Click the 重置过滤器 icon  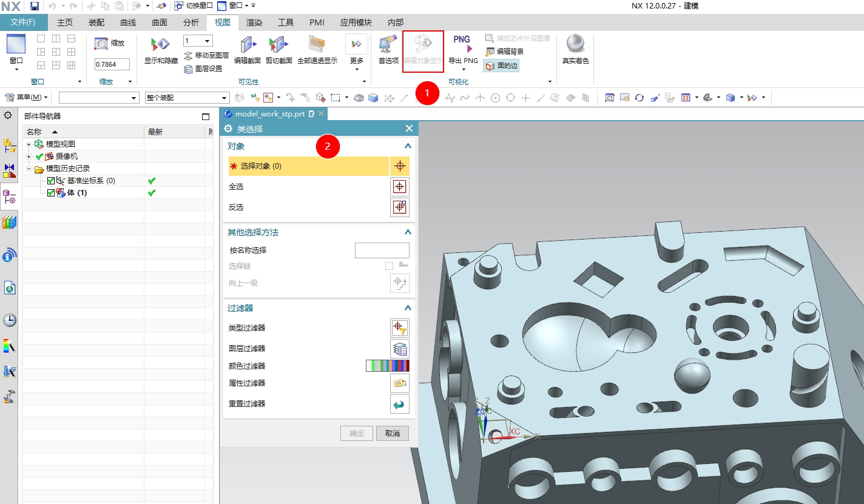tap(399, 404)
